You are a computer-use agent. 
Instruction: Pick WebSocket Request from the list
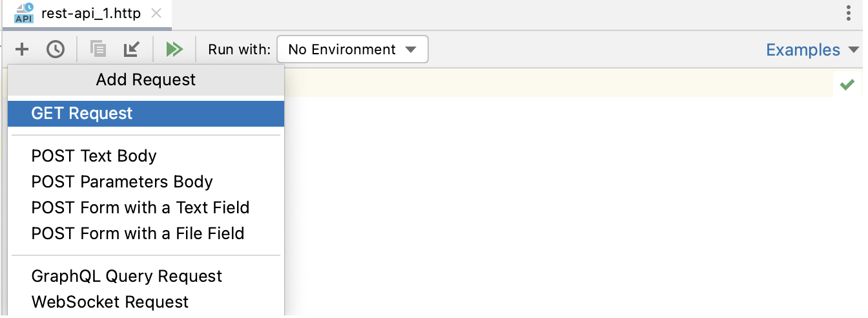tap(110, 302)
